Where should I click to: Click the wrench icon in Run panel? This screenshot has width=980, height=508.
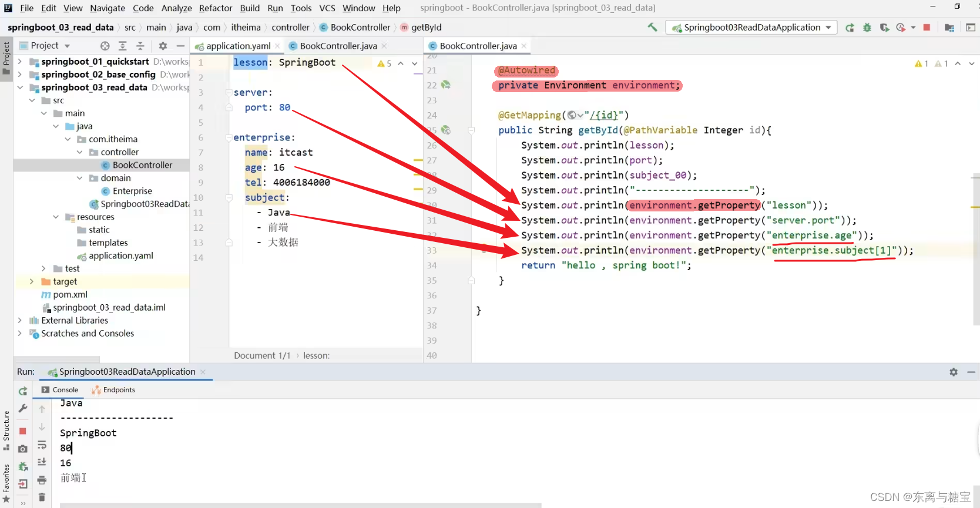coord(23,408)
